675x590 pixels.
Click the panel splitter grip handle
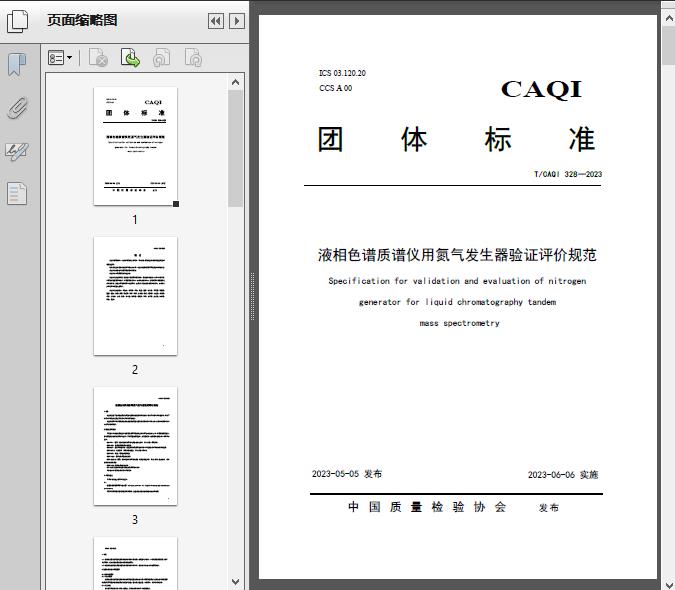pyautogui.click(x=253, y=296)
